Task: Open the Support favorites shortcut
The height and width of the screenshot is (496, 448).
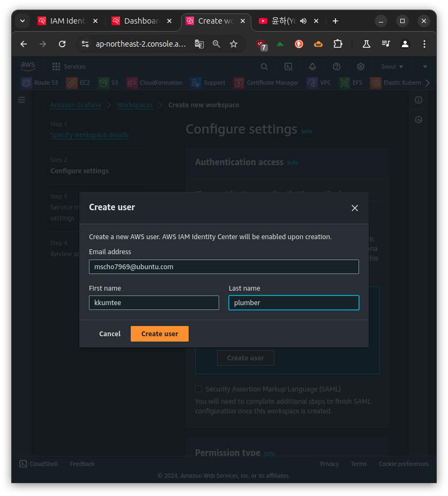Action: pyautogui.click(x=208, y=83)
